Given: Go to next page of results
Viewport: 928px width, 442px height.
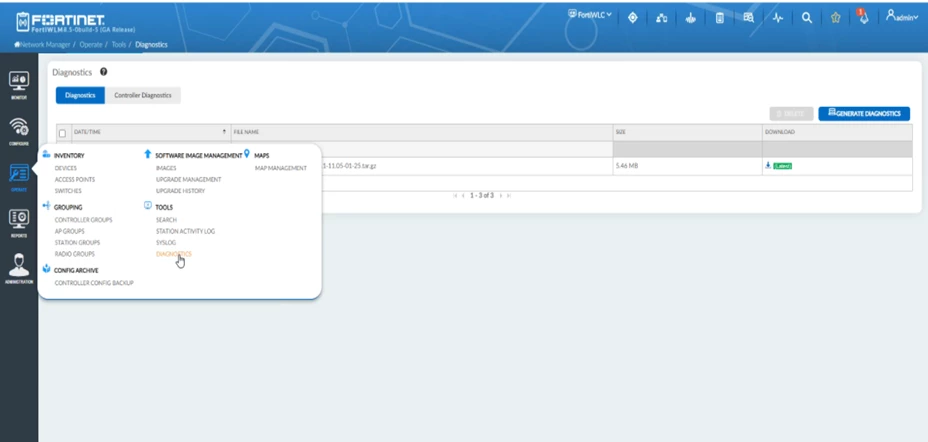Looking at the screenshot, I should coord(501,195).
